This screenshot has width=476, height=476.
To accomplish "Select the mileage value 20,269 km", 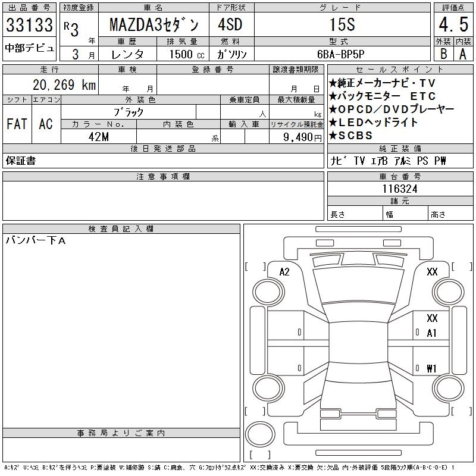I will click(x=64, y=84).
